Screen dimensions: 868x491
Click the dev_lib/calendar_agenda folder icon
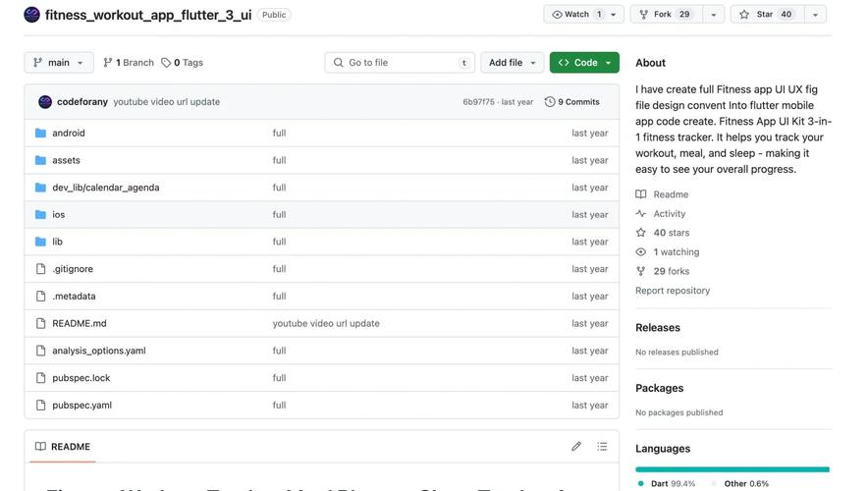(x=40, y=188)
